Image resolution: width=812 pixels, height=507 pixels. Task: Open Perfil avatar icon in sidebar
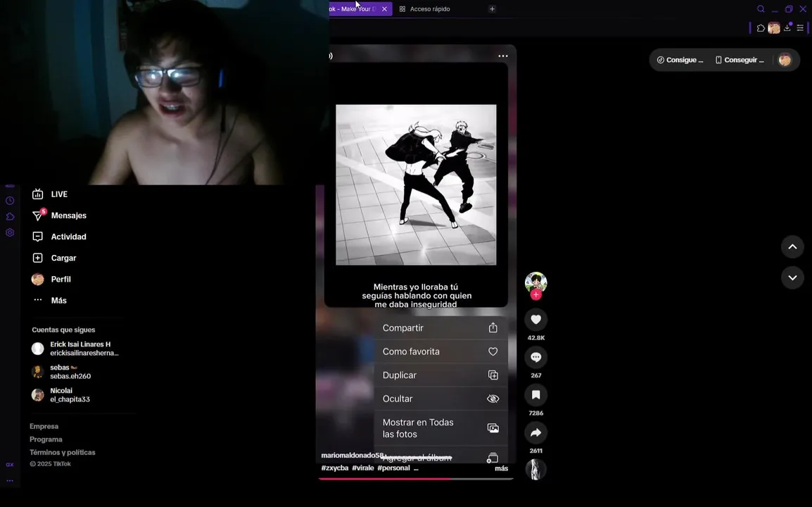point(38,280)
